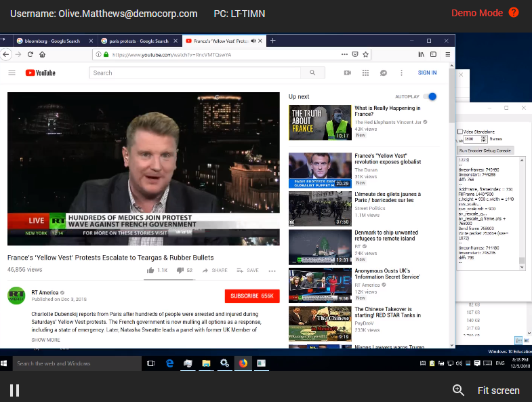Click the ENG language indicator
The height and width of the screenshot is (402, 532).
pos(499,363)
